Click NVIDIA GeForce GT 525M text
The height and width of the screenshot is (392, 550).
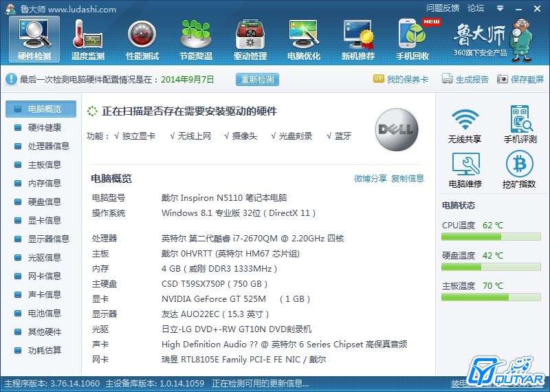(x=236, y=299)
